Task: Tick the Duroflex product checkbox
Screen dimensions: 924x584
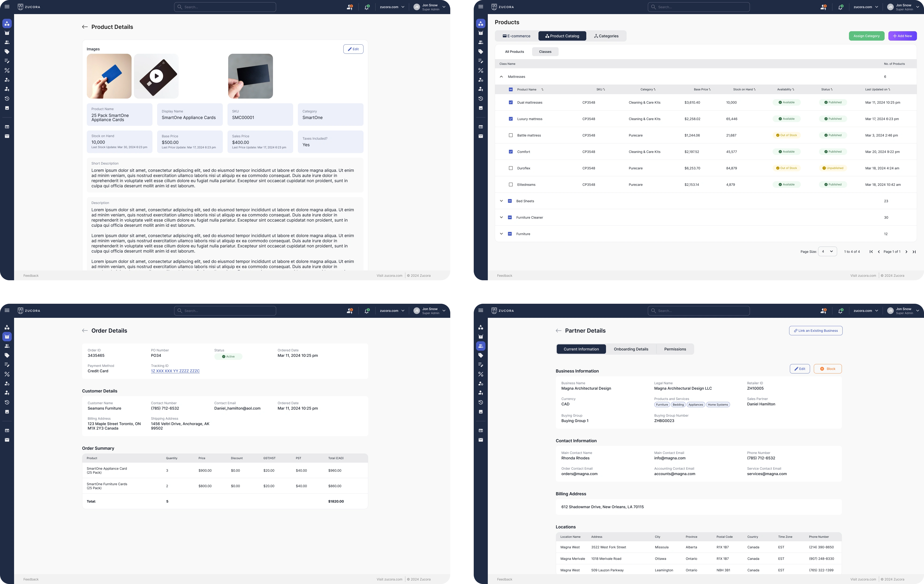Action: (510, 168)
